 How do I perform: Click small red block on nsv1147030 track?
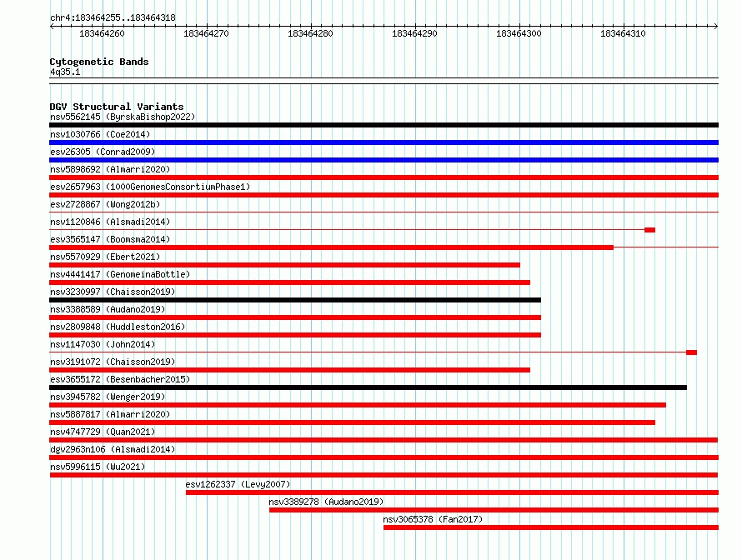pos(691,352)
